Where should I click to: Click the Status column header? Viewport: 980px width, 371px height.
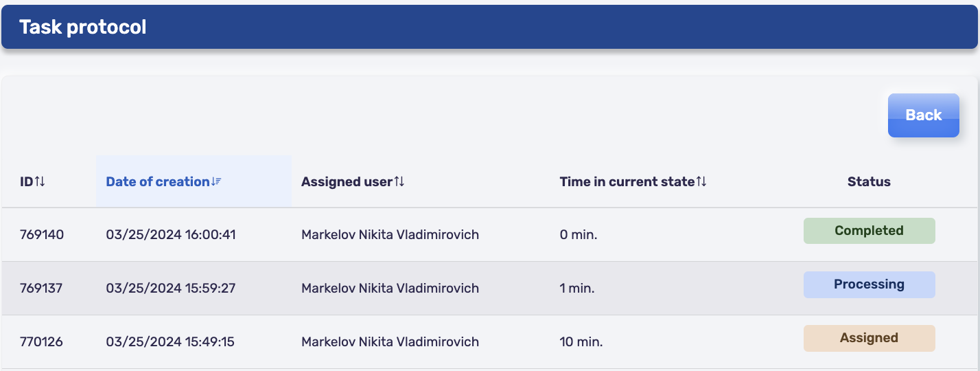[869, 181]
